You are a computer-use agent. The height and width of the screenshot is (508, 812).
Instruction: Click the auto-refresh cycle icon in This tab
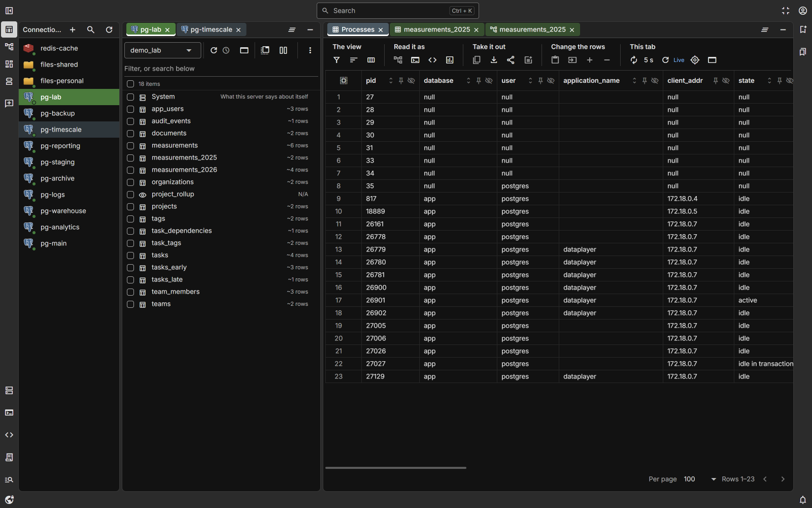point(634,60)
